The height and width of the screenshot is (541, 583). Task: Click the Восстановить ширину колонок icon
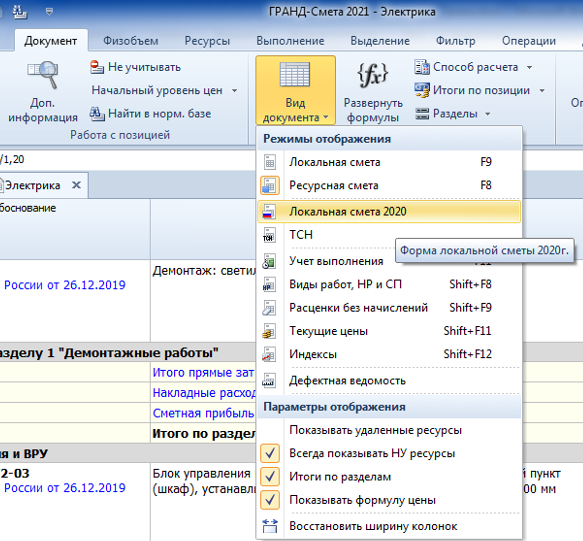point(270,526)
